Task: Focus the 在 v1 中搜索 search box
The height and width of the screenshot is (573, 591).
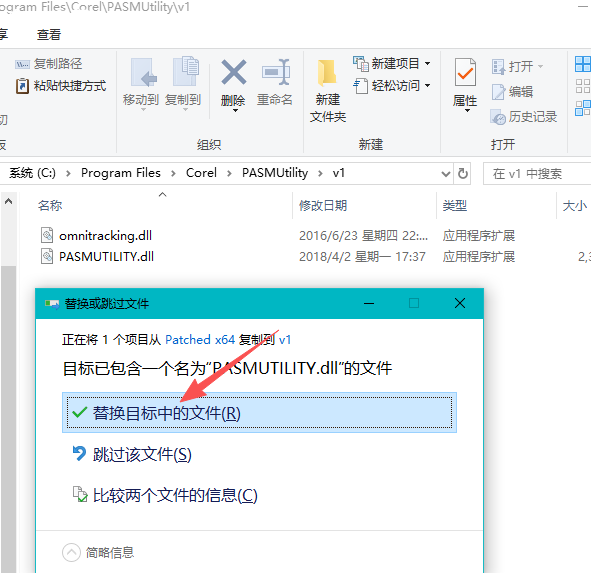Action: 537,174
